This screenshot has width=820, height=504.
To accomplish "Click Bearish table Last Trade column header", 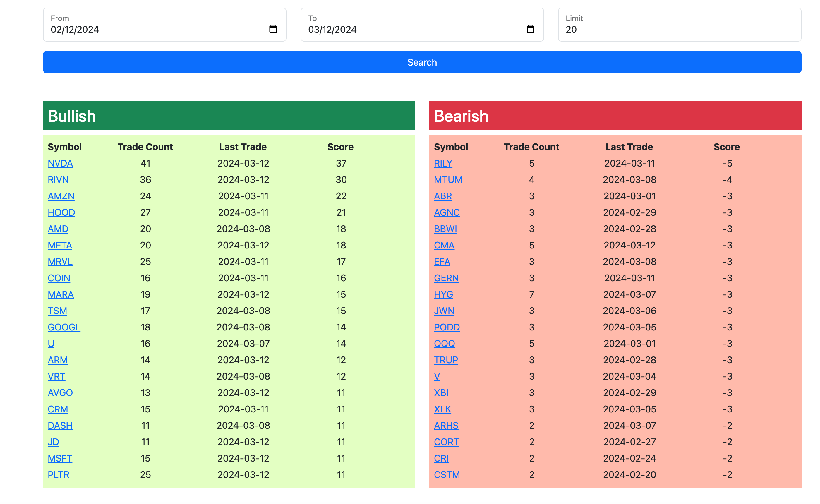I will 629,147.
